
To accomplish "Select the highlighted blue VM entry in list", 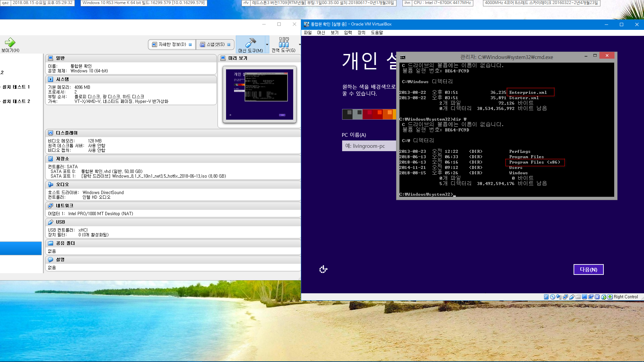I will coord(21,248).
